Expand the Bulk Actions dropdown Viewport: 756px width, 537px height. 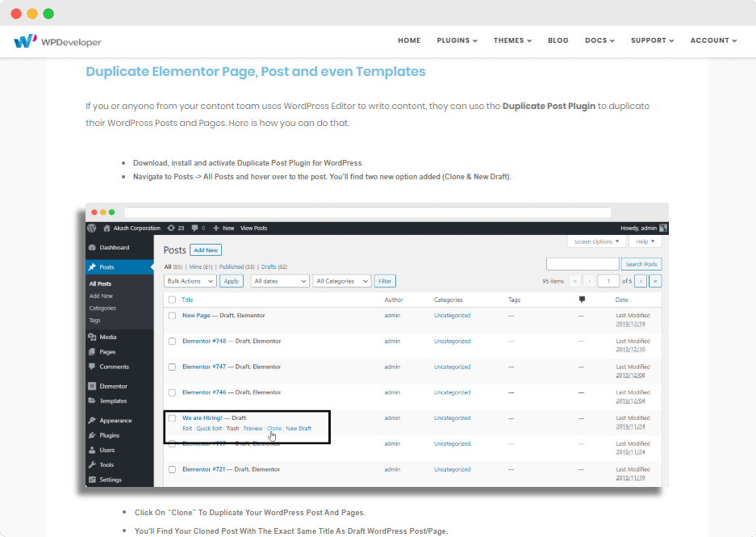[190, 281]
